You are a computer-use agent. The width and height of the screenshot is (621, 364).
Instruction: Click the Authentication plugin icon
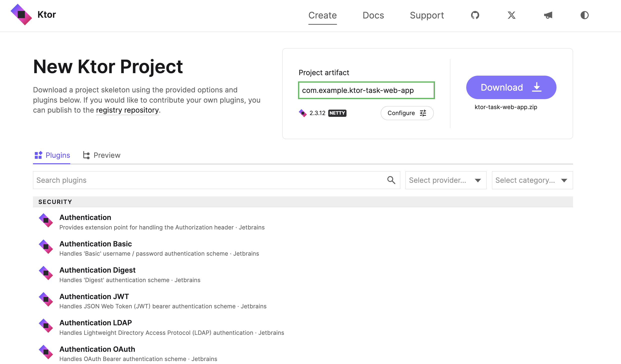pos(46,222)
